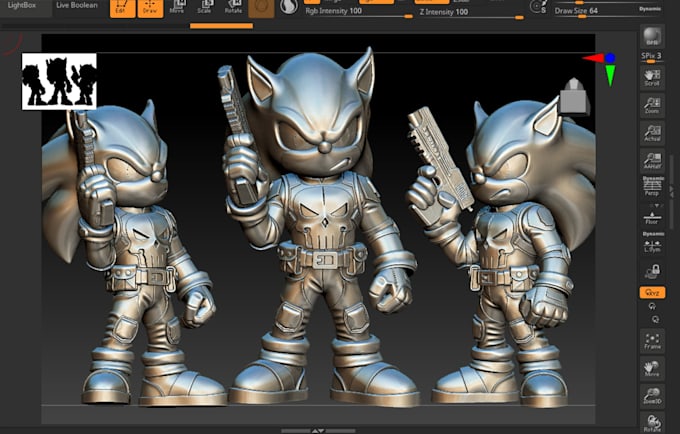Click the Zoom3D icon

[x=652, y=396]
